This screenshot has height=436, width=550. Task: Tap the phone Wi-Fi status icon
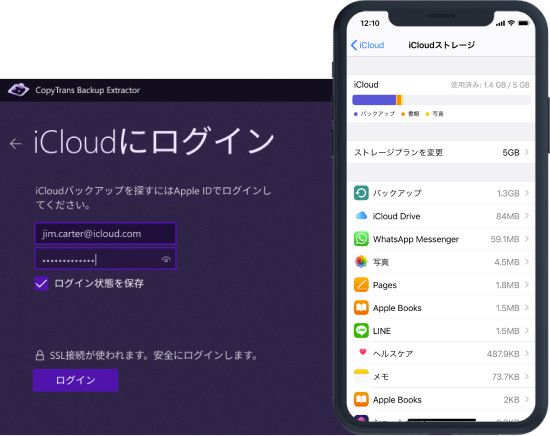coord(511,23)
